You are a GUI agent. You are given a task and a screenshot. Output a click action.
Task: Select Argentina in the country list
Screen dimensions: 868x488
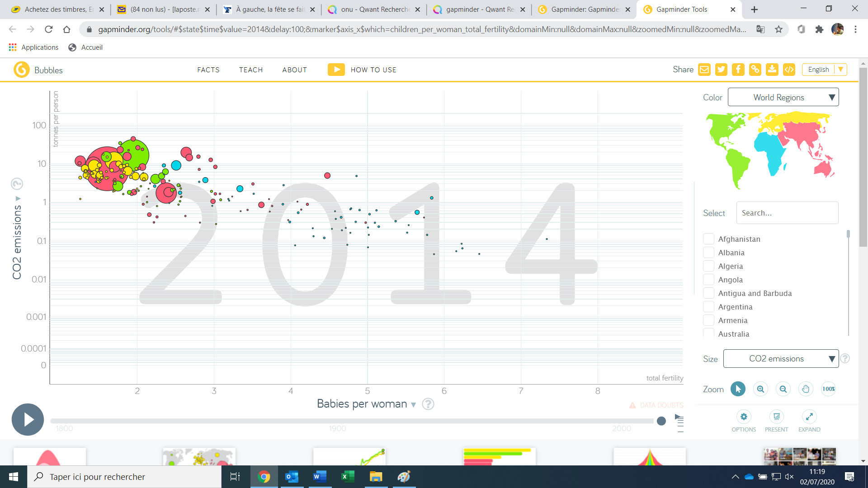708,307
